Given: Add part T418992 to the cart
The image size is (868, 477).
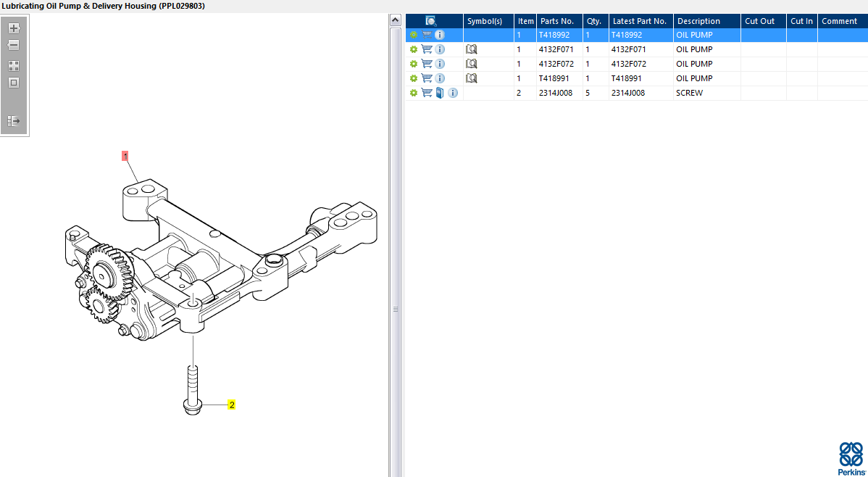Looking at the screenshot, I should 427,35.
